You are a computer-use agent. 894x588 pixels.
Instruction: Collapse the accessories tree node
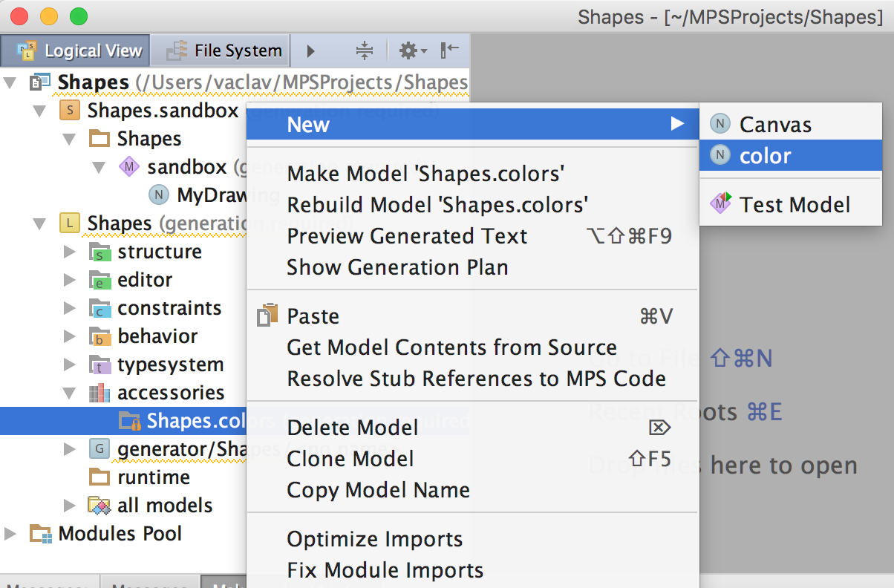[x=70, y=393]
